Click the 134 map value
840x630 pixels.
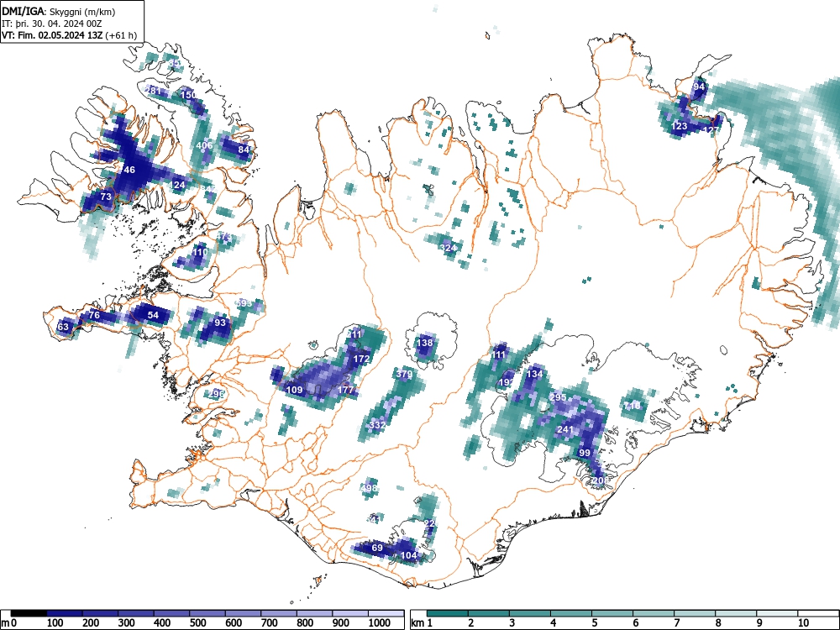point(534,374)
